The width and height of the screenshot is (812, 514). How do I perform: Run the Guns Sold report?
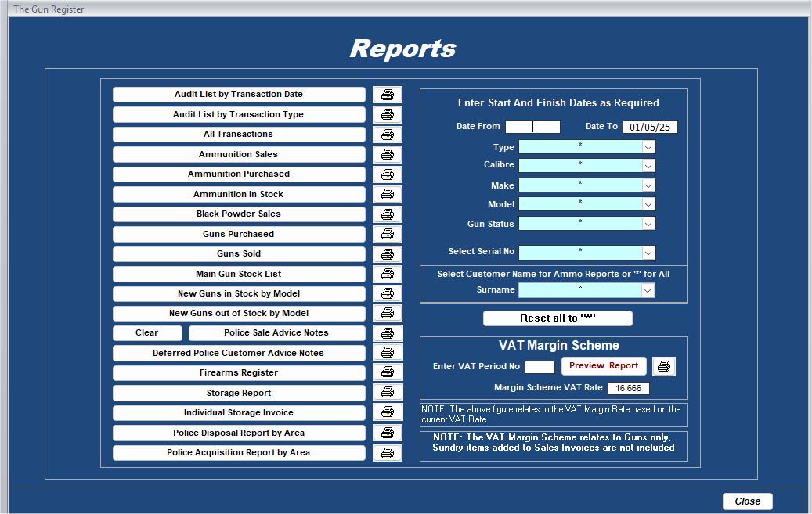point(239,253)
